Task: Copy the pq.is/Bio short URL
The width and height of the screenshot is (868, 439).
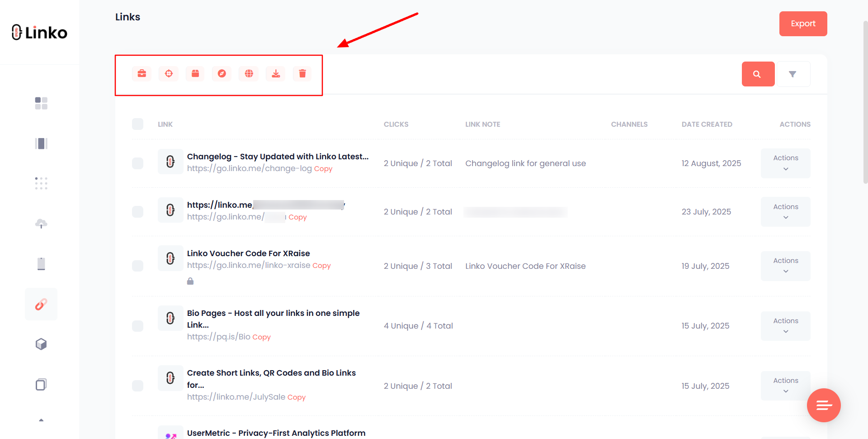Action: click(261, 337)
